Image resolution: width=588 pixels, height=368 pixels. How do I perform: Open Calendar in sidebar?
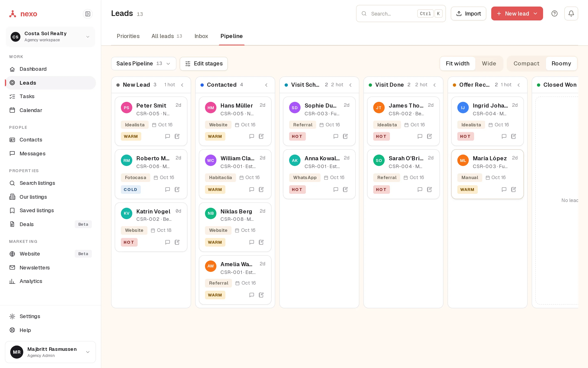[x=50, y=110]
